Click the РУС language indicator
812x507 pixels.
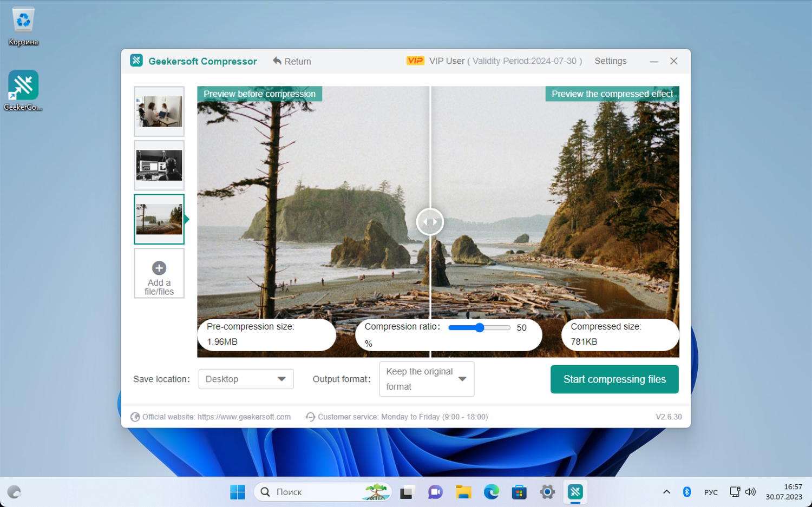(711, 492)
